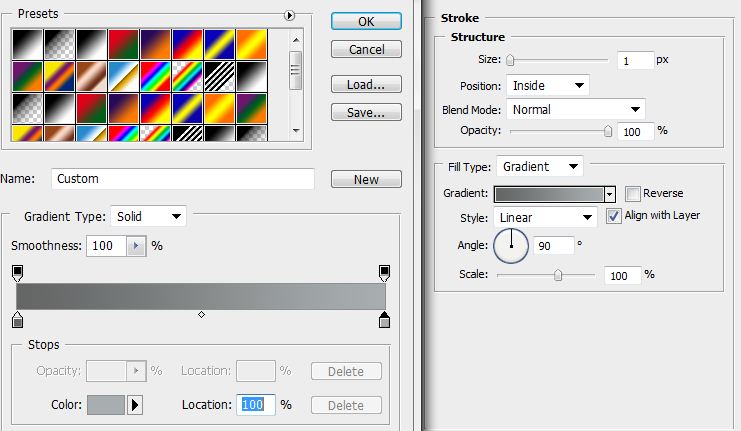Click the presets list scroll-up arrow
741x431 pixels.
pyautogui.click(x=296, y=40)
